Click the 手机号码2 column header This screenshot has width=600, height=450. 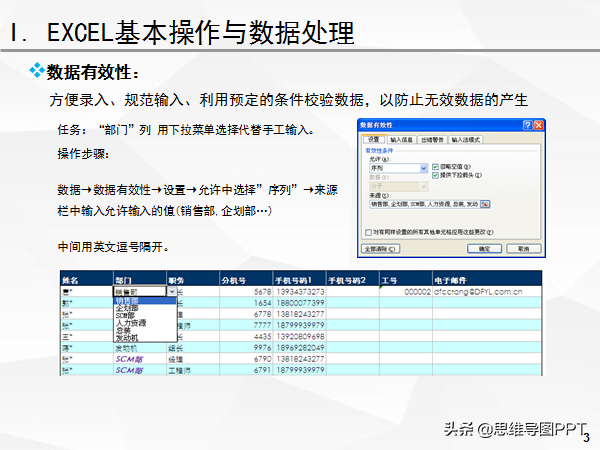(x=352, y=280)
